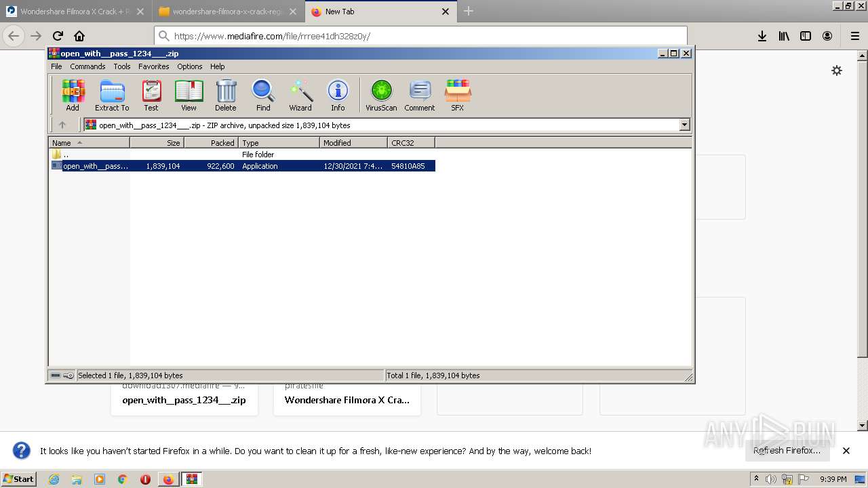Focus the Firefox URL bar
Image resolution: width=868 pixels, height=488 pixels.
pyautogui.click(x=421, y=36)
